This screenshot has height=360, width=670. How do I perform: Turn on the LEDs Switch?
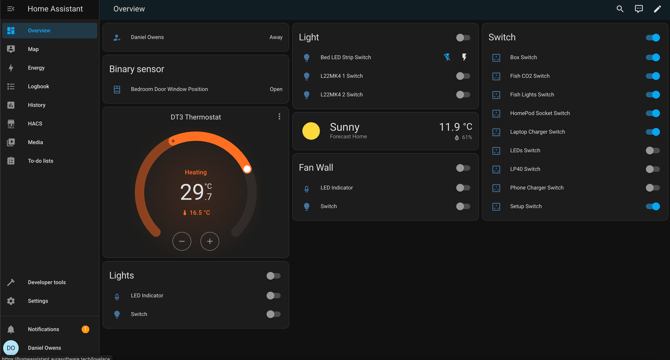[653, 150]
